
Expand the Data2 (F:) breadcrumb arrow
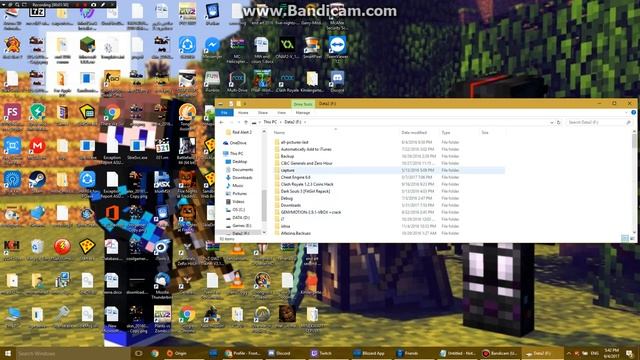(x=305, y=122)
